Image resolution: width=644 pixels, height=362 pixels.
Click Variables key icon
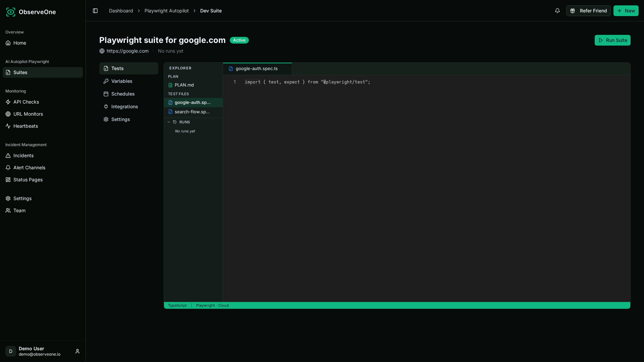tap(106, 81)
